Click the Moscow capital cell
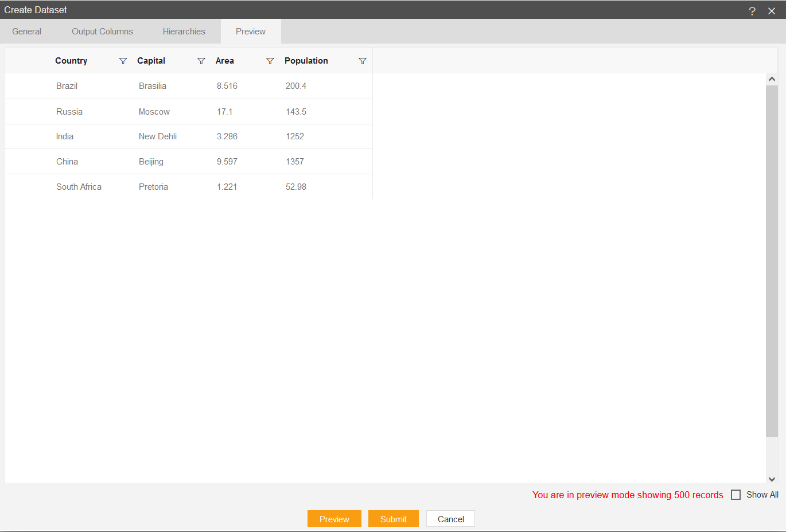786x532 pixels. coord(154,112)
